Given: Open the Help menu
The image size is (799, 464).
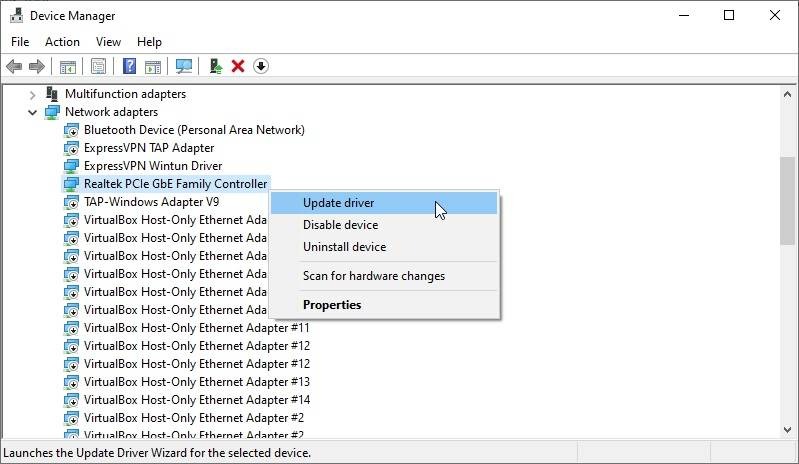Looking at the screenshot, I should click(149, 42).
